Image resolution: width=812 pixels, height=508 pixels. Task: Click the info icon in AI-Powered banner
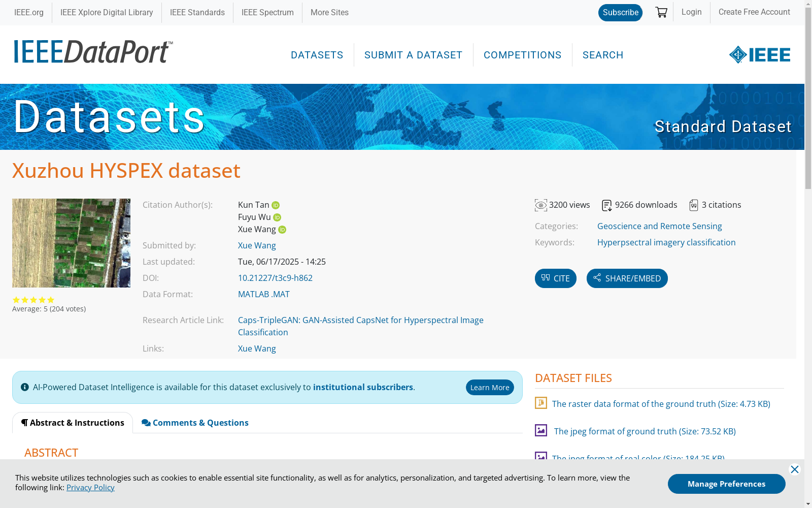[25, 387]
